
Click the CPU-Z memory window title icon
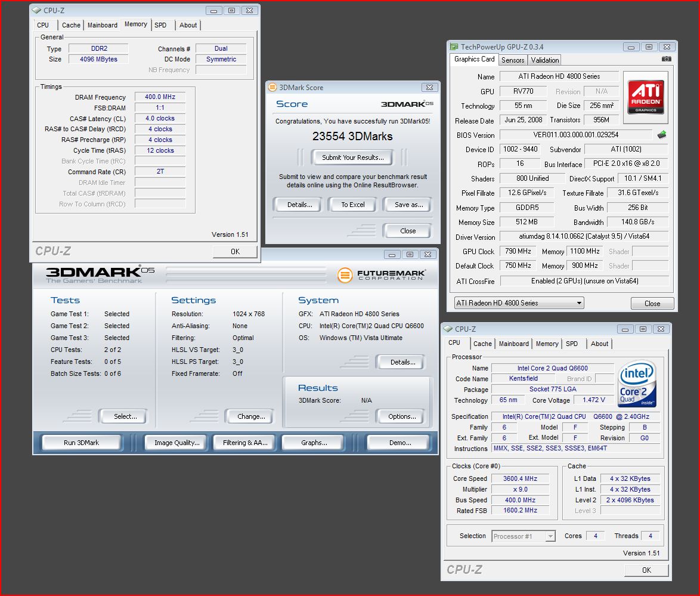tap(36, 10)
